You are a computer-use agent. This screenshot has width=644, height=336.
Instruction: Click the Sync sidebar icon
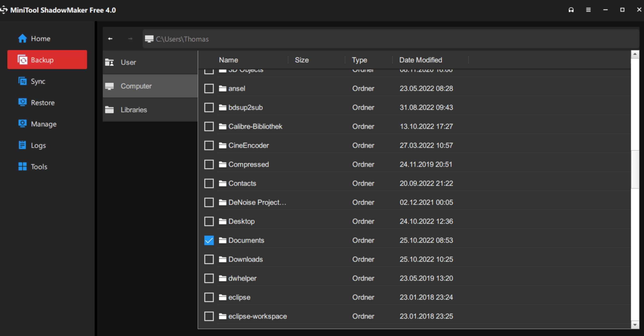point(22,81)
